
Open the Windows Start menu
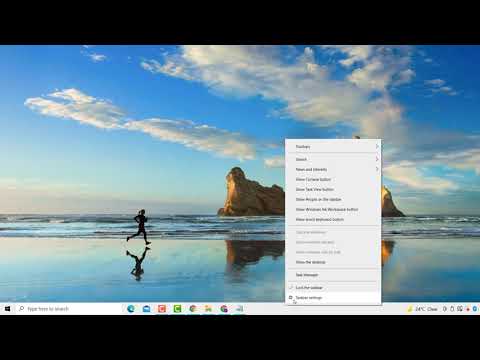point(7,309)
